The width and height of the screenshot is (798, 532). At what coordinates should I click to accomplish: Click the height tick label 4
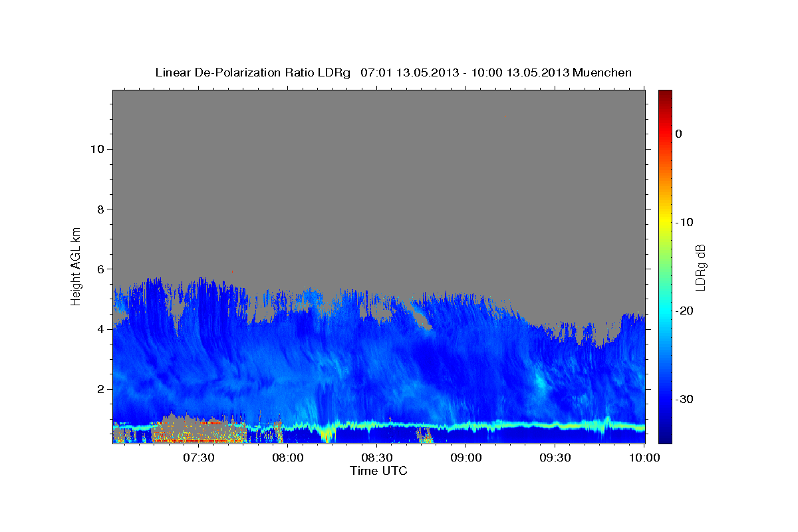pyautogui.click(x=101, y=329)
